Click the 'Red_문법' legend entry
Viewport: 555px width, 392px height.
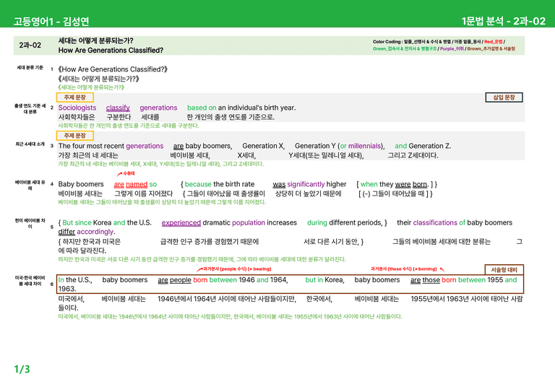(493, 42)
